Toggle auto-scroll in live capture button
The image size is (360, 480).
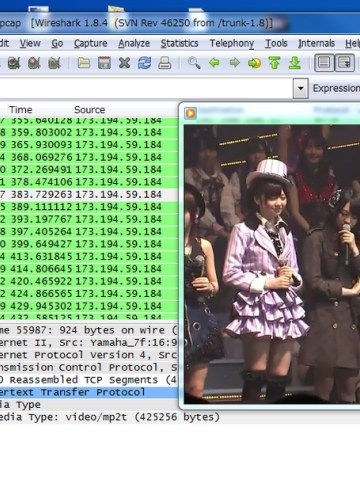[344, 63]
